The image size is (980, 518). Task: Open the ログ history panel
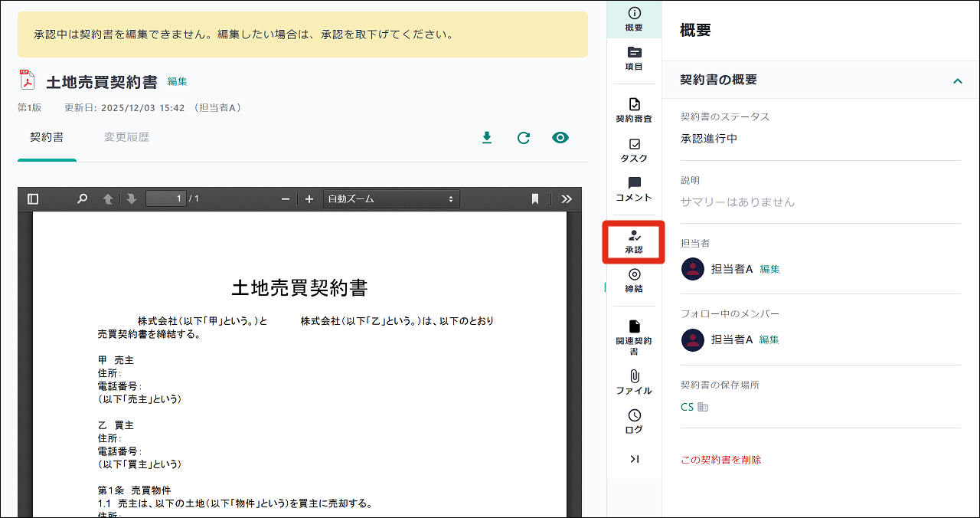(x=634, y=421)
